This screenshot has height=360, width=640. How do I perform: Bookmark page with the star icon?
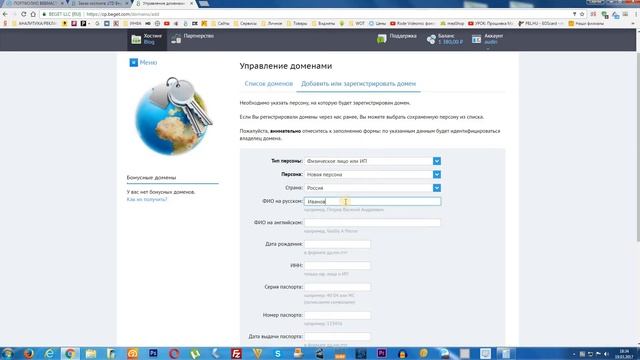[582, 14]
